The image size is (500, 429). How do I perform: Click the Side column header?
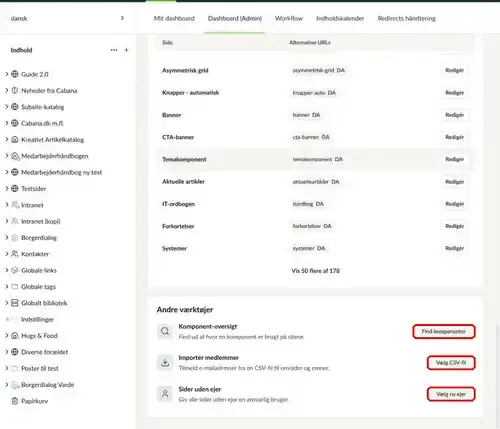click(x=167, y=42)
